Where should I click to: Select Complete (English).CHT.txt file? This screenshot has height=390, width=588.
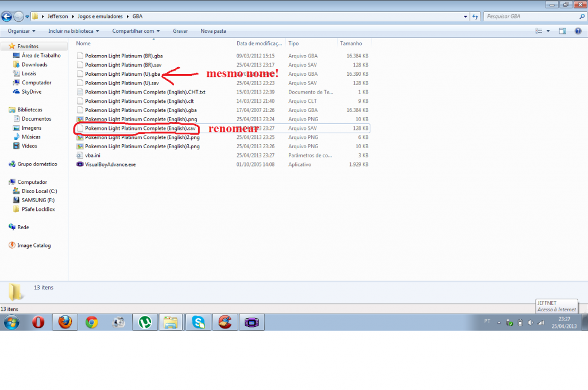tap(222, 92)
